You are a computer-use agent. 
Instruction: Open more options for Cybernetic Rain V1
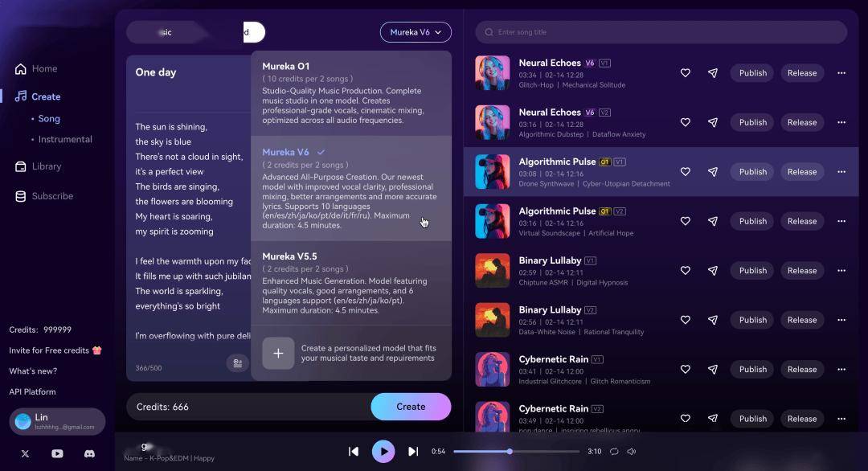click(841, 369)
